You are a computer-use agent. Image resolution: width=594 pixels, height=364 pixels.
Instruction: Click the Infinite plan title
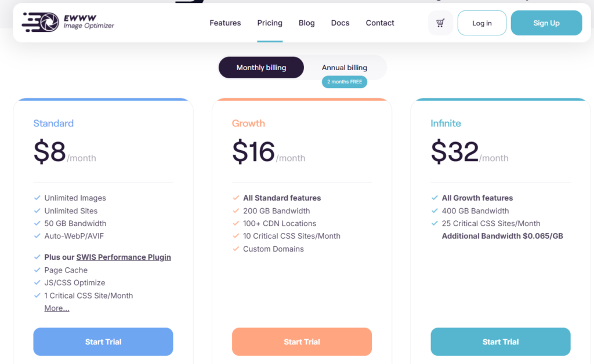click(445, 123)
